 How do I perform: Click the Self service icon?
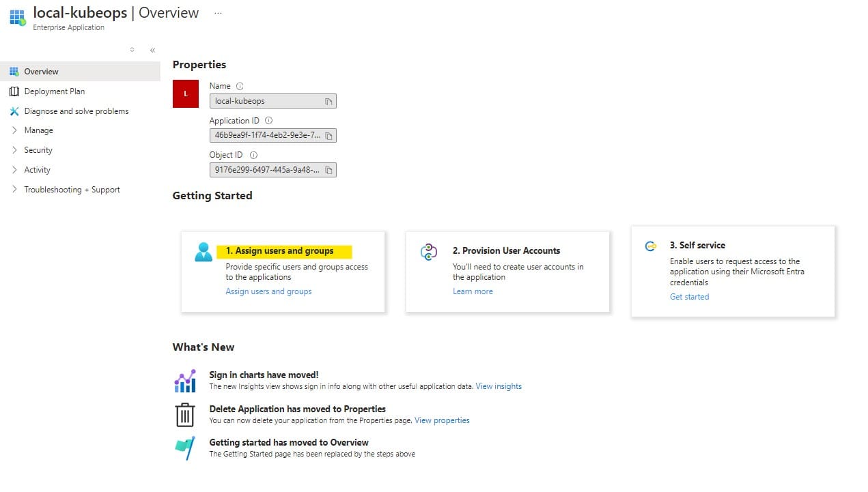click(651, 246)
